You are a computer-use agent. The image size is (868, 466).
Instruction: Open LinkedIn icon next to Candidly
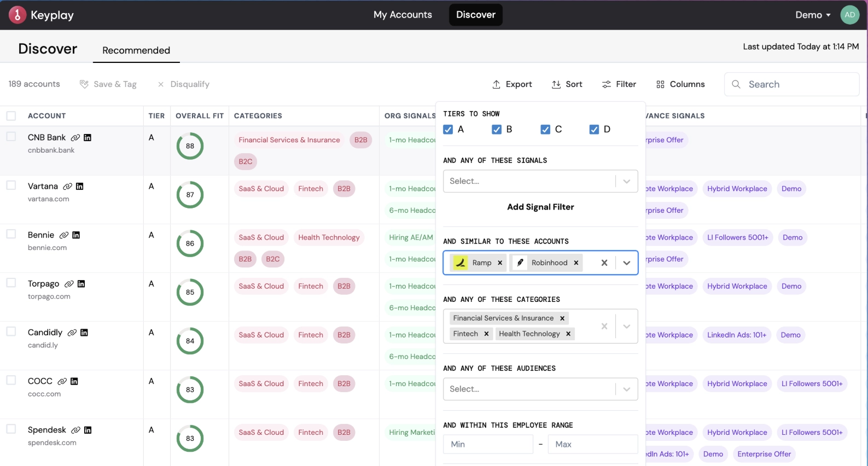click(84, 333)
